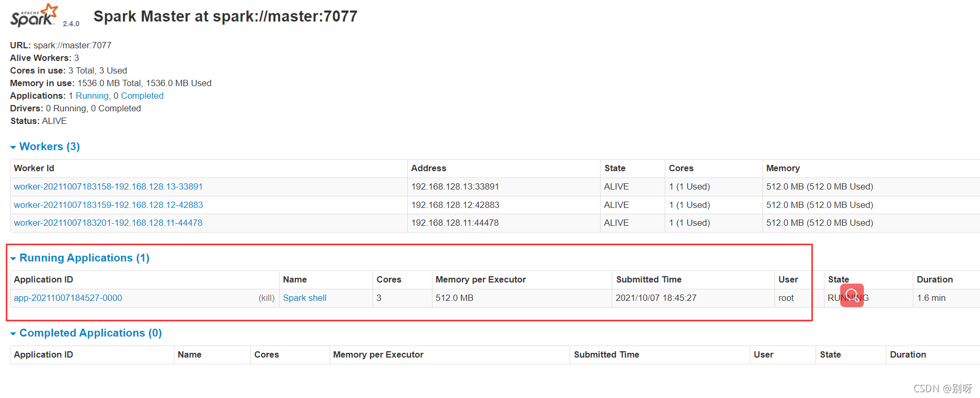The height and width of the screenshot is (398, 980).
Task: Click the Spark Master at spark://master:7077 title
Action: click(x=225, y=16)
